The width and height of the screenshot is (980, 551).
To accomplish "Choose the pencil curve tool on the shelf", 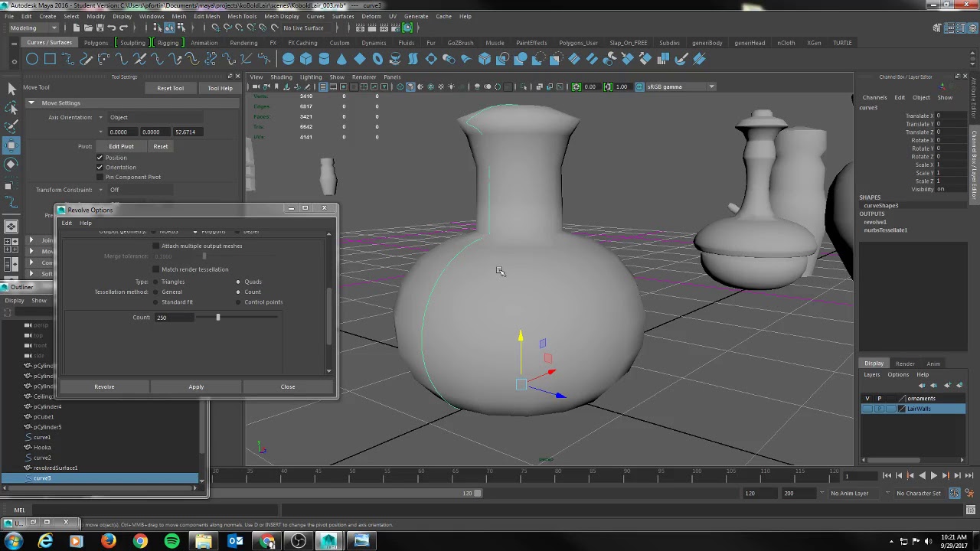I will click(x=86, y=59).
